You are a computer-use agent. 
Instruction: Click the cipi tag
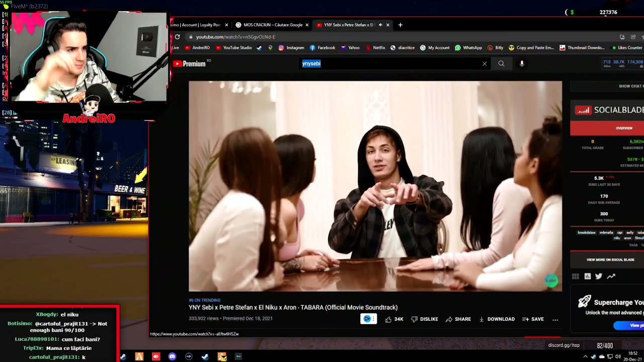point(620,233)
